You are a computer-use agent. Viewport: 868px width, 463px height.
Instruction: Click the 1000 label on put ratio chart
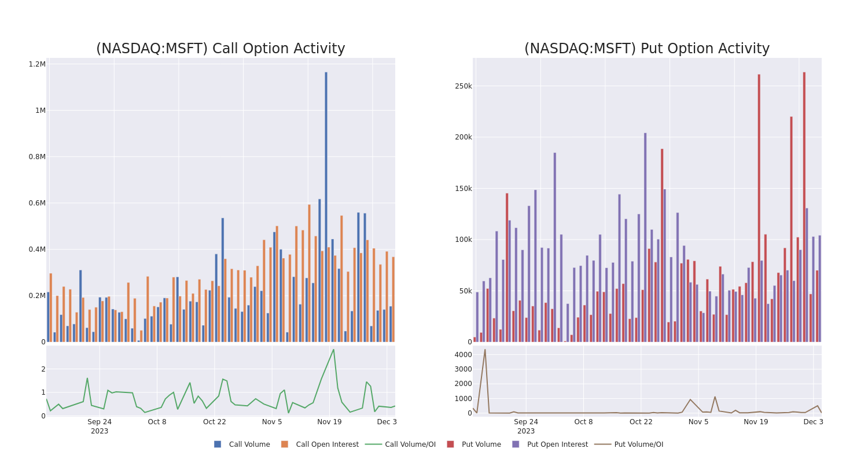[x=464, y=399]
